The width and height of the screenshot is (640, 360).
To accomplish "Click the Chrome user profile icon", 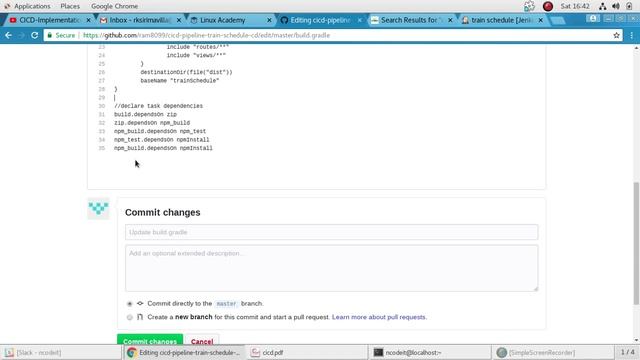I will (593, 19).
